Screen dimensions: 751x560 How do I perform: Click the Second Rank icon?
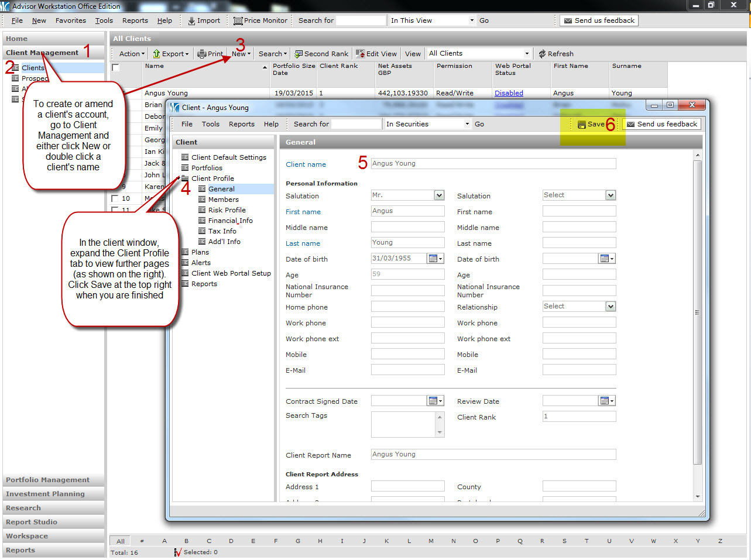tap(299, 54)
